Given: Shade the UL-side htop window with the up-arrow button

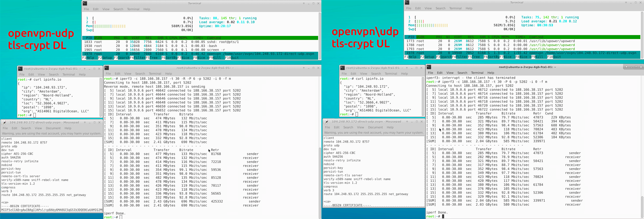Looking at the screenshot, I should [x=626, y=2].
